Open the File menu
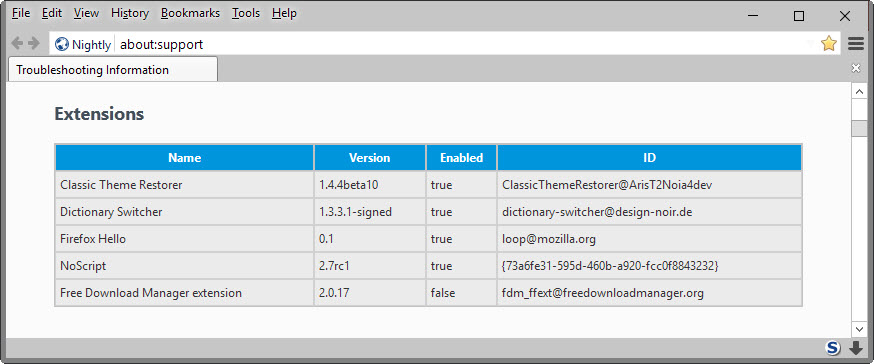This screenshot has width=874, height=364. [21, 13]
